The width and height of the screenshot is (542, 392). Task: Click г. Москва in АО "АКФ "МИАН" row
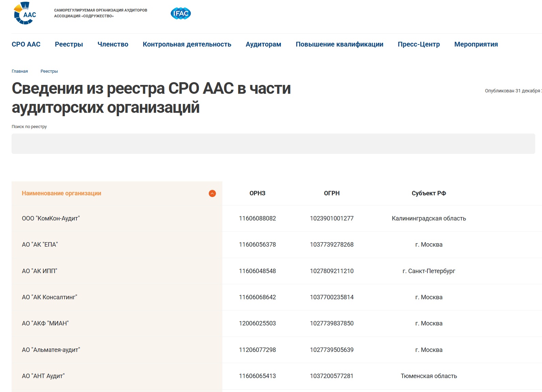click(x=429, y=323)
